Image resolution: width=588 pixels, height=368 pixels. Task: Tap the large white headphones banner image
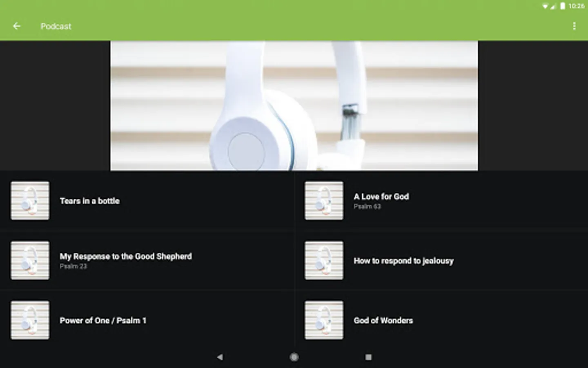click(x=294, y=105)
